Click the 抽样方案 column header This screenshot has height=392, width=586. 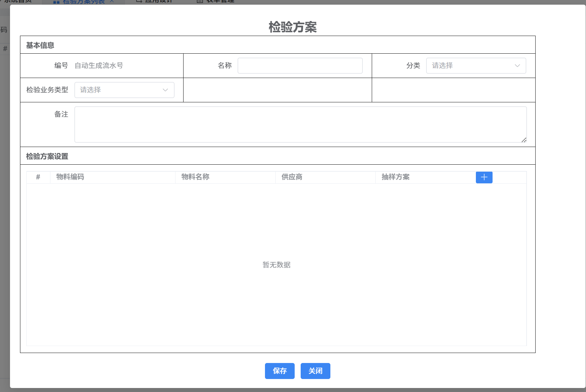tap(395, 177)
